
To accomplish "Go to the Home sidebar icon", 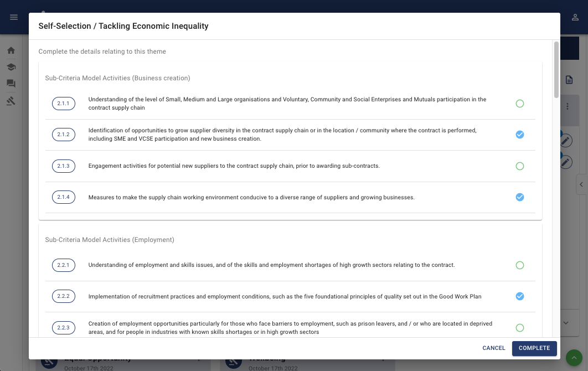I will [x=11, y=50].
